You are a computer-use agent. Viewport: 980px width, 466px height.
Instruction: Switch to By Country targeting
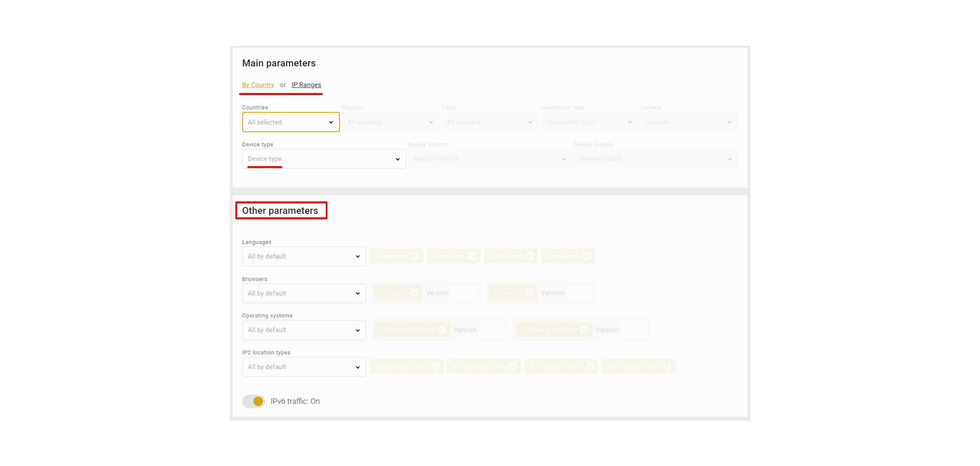click(x=258, y=85)
